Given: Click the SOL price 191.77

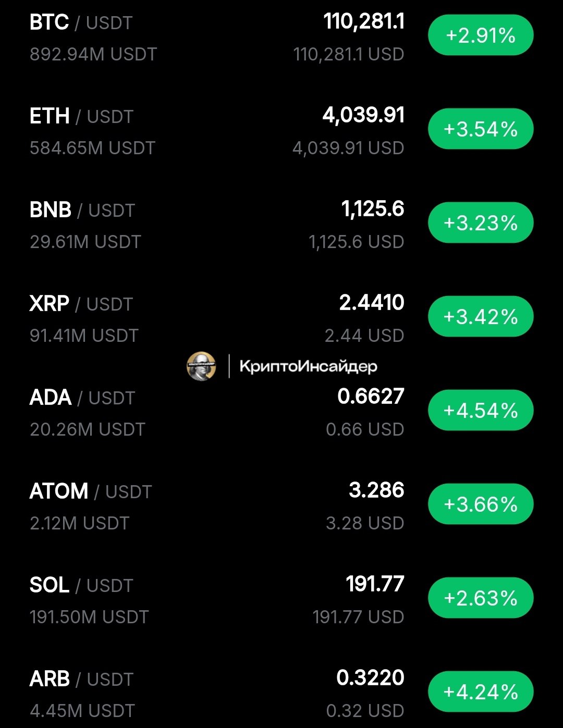Looking at the screenshot, I should [x=375, y=584].
